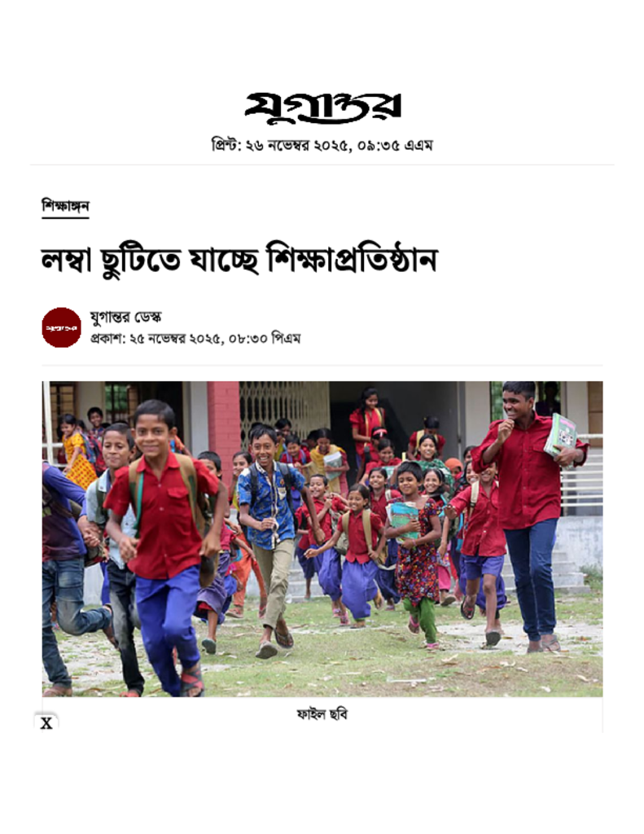Click the headline লম্বা ছুটিতে যাচ্ছে শিক্ষাপ্রতিষ্ঠান
Viewport: 644px width, 834px height.
tap(239, 260)
